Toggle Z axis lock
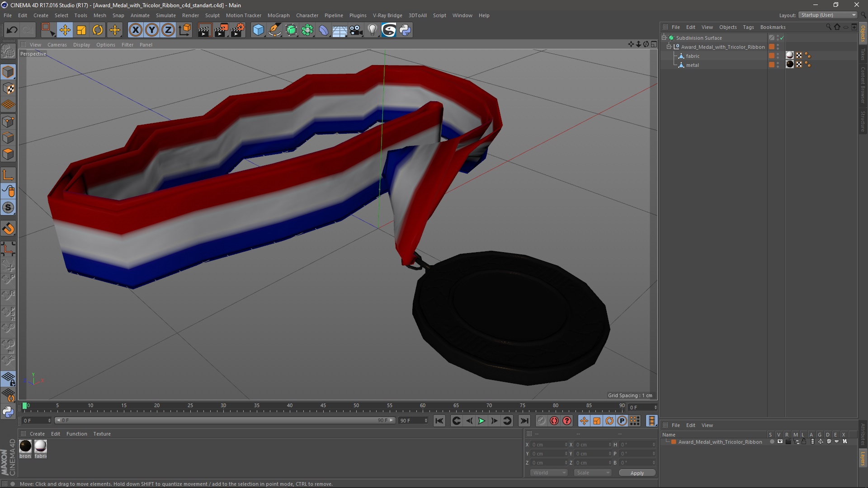The image size is (868, 488). click(x=168, y=30)
